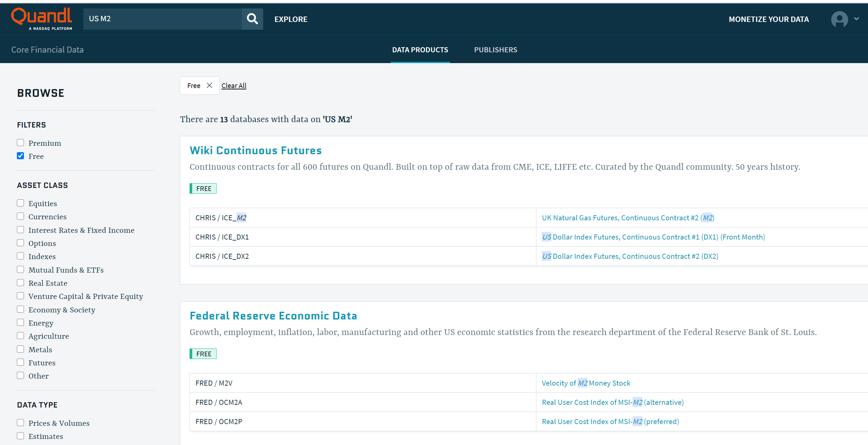Click the Monetize Your Data link
The height and width of the screenshot is (445, 868).
tap(768, 19)
